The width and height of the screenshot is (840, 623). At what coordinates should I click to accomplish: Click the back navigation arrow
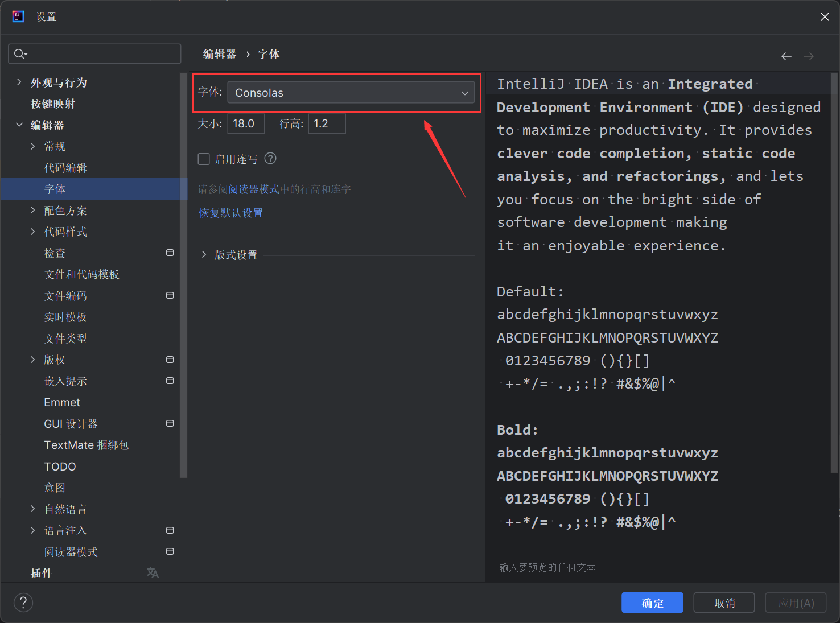[x=787, y=56]
